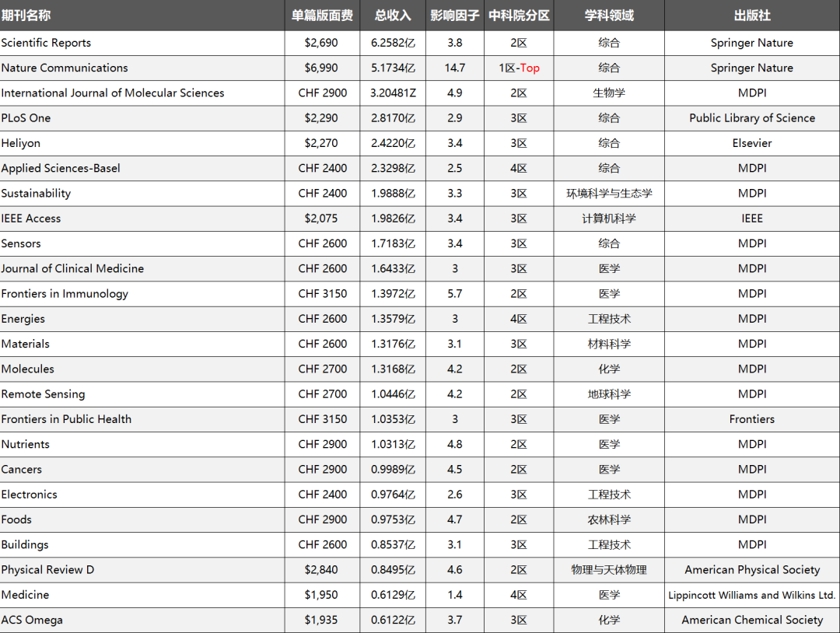Click the 5.1734亿 revenue cell
This screenshot has width=840, height=633.
click(394, 68)
